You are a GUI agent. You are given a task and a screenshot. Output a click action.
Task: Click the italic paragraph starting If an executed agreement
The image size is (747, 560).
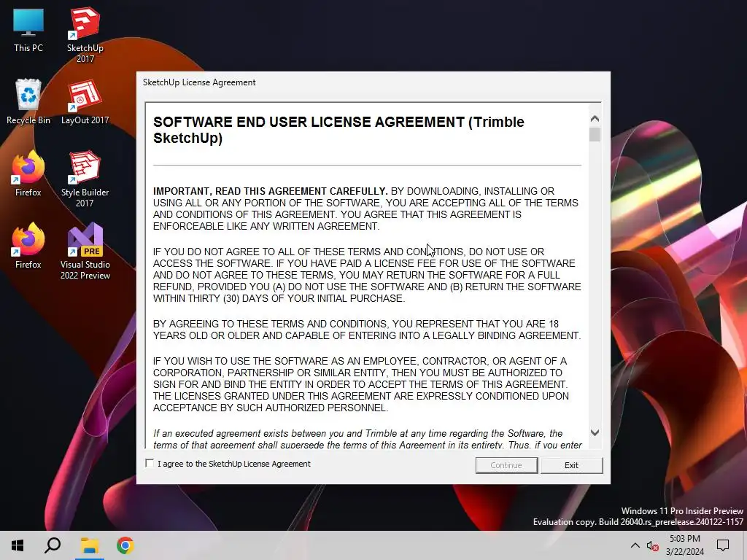pyautogui.click(x=367, y=438)
